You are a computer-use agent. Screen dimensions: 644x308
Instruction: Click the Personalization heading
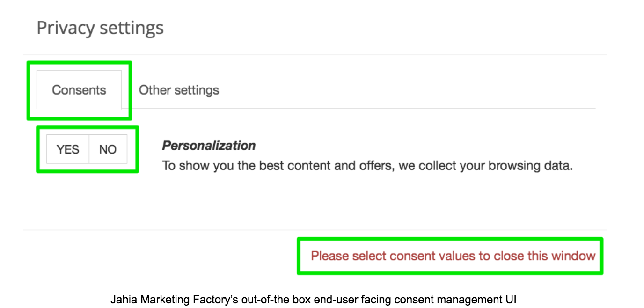(x=209, y=146)
